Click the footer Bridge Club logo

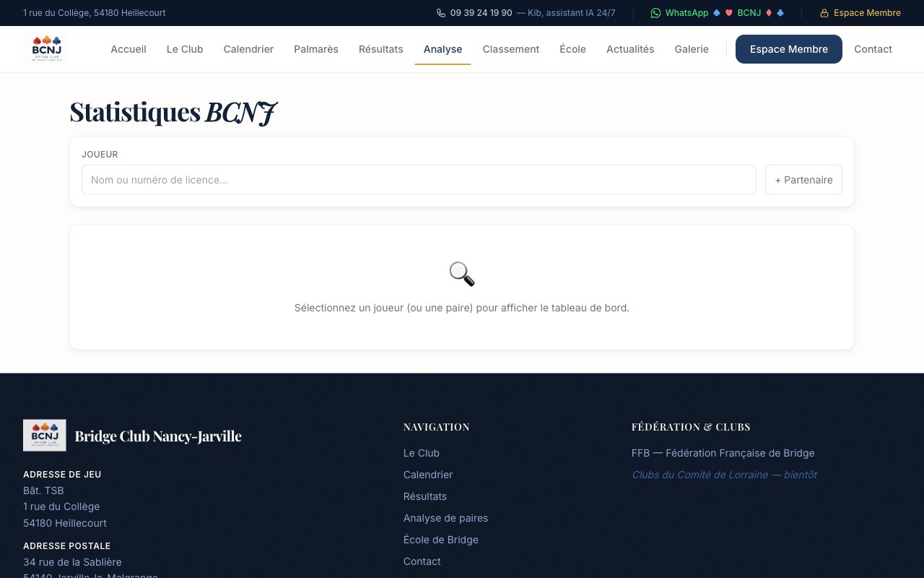click(x=45, y=436)
